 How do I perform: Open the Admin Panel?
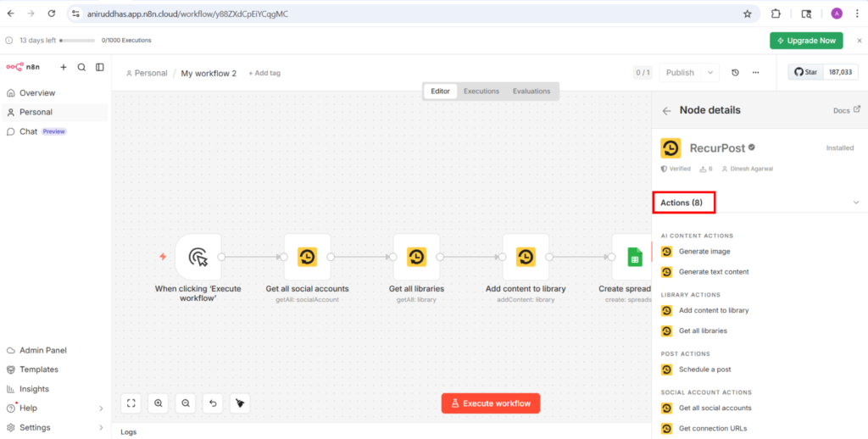click(x=55, y=350)
